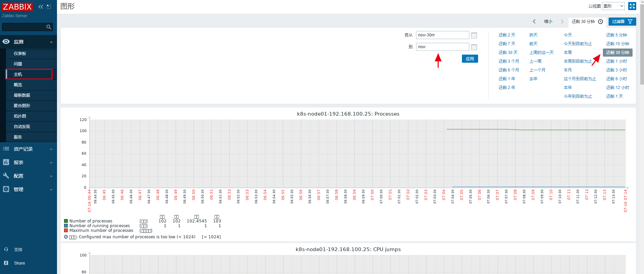
Task: Open the Share Z icon
Action: pos(6,263)
